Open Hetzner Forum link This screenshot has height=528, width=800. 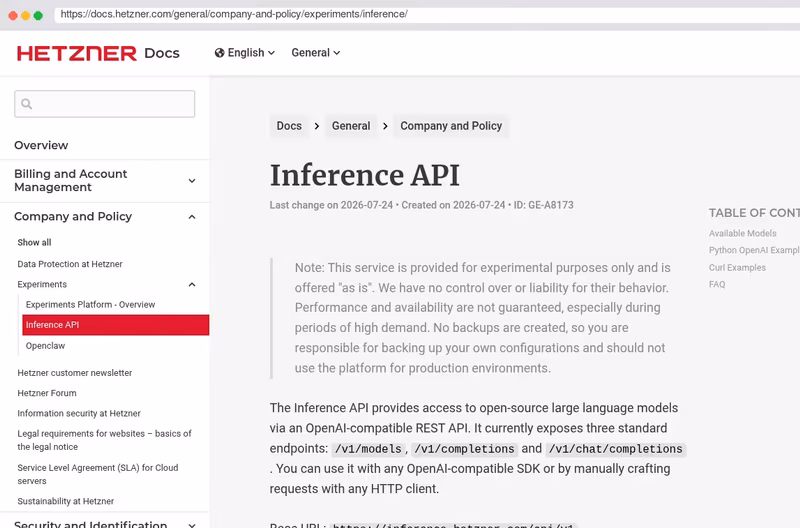[47, 393]
